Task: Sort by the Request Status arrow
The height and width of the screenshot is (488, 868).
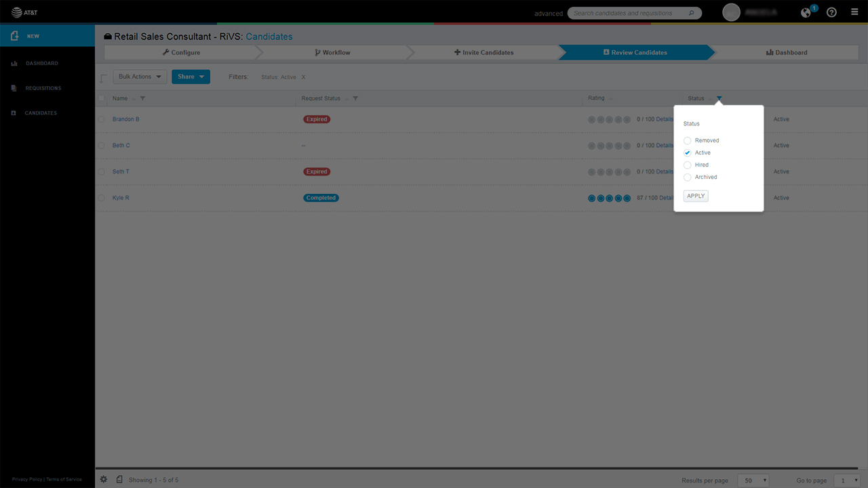Action: pos(347,99)
